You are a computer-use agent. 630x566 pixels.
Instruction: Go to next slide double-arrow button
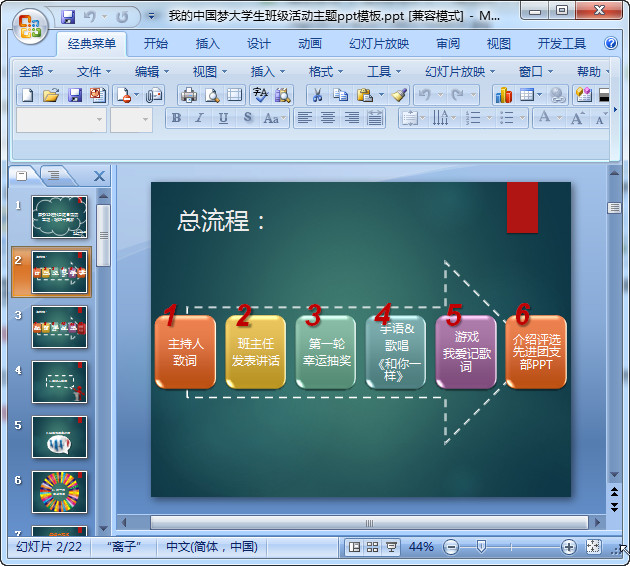pos(614,507)
